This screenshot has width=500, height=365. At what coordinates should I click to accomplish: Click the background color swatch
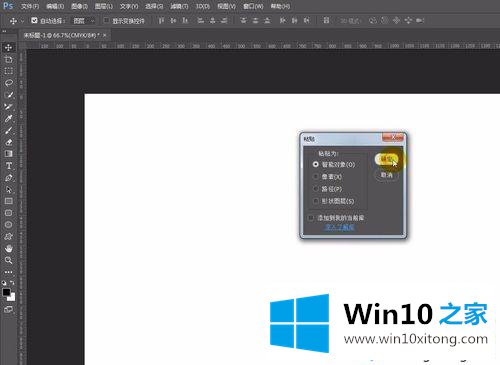(12, 298)
